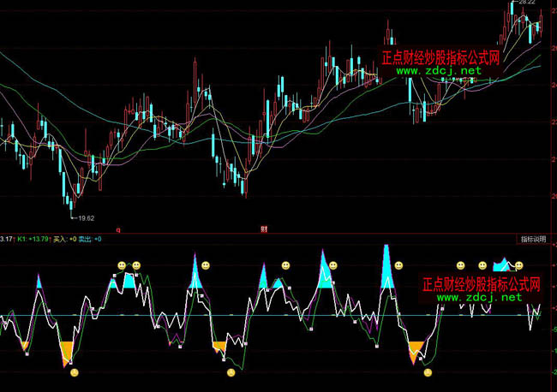Screen dimensions: 557x392
Task: Select the fifth smiley face from the left
Action: point(333,266)
